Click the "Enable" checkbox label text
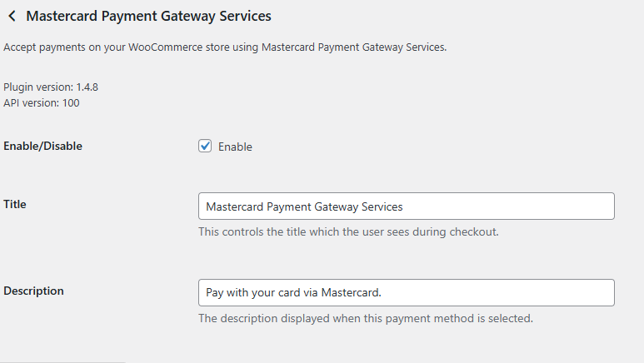The image size is (644, 363). pos(235,147)
